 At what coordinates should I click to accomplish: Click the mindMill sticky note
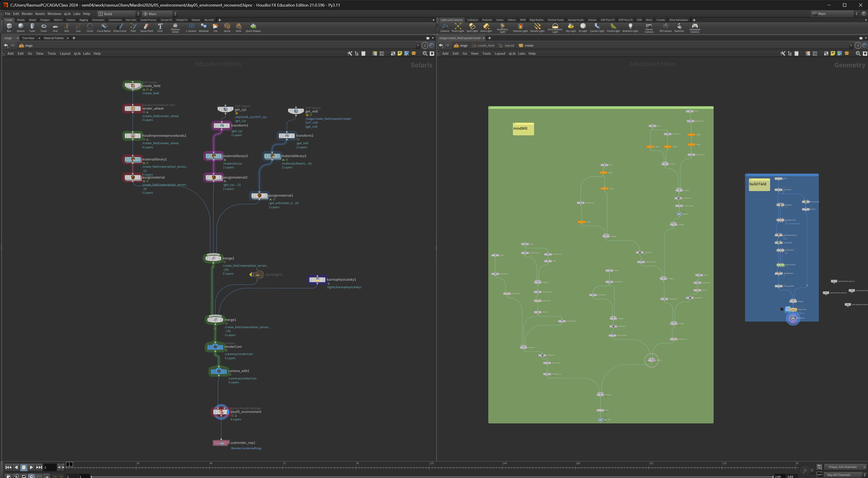(523, 129)
